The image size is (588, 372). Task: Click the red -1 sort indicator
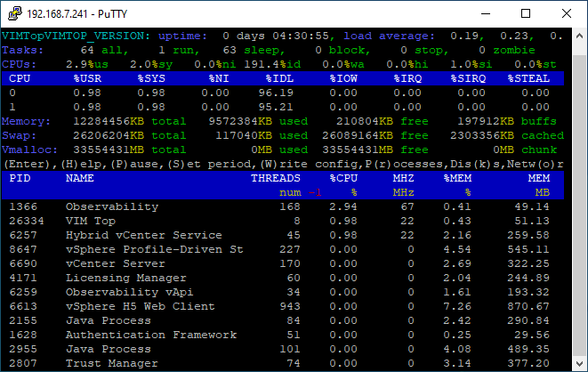315,193
